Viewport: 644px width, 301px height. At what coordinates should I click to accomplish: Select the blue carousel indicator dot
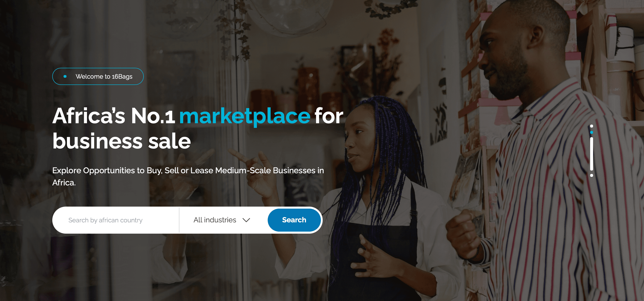591,132
